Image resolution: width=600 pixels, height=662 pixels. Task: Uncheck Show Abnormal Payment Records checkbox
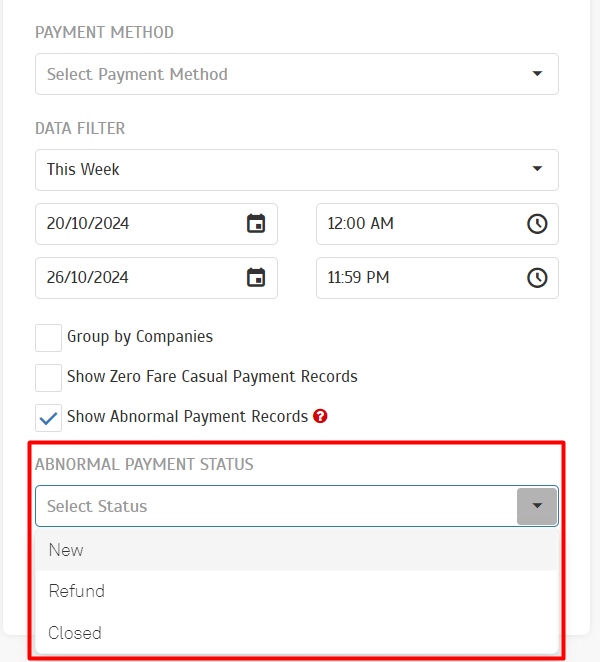[x=48, y=418]
